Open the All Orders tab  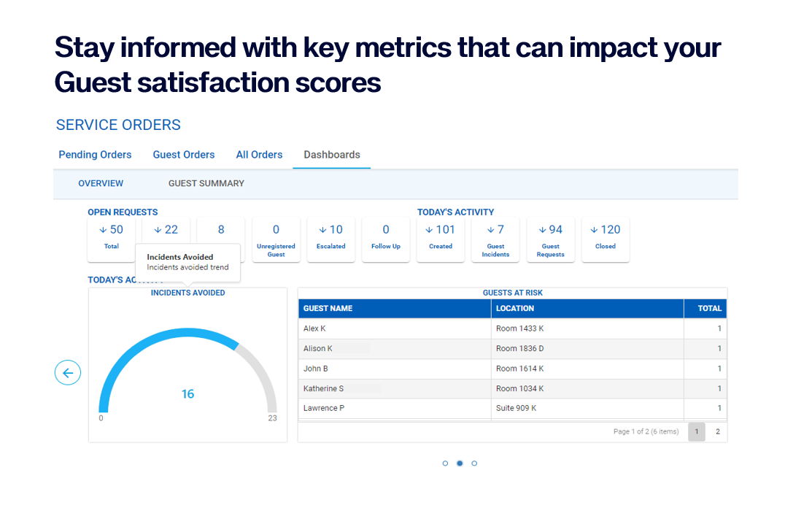[x=260, y=154]
